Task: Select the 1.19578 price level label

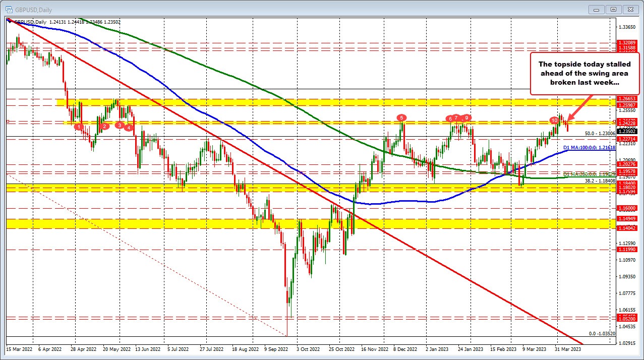Action: point(627,171)
